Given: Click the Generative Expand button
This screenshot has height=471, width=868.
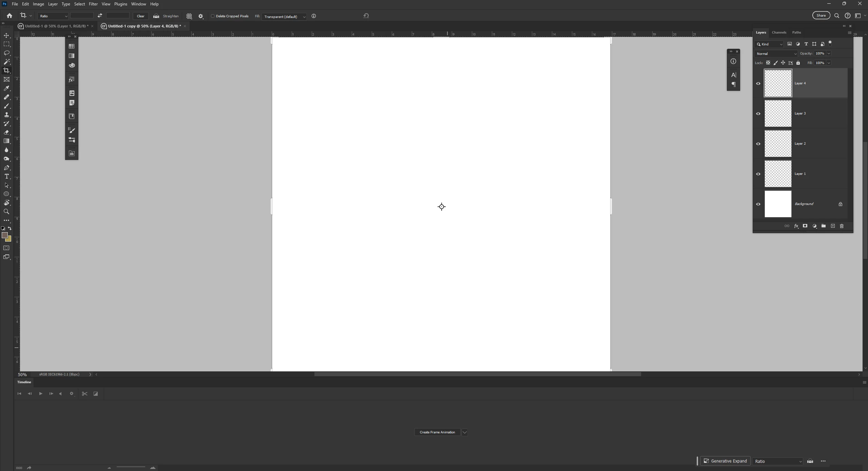Looking at the screenshot, I should (725, 461).
